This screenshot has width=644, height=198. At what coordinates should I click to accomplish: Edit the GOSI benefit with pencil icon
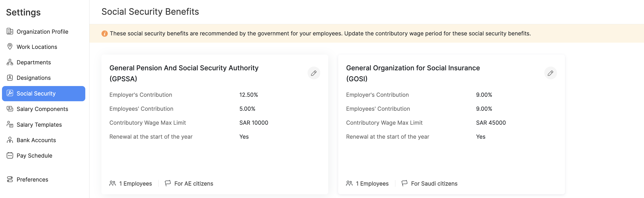[550, 73]
